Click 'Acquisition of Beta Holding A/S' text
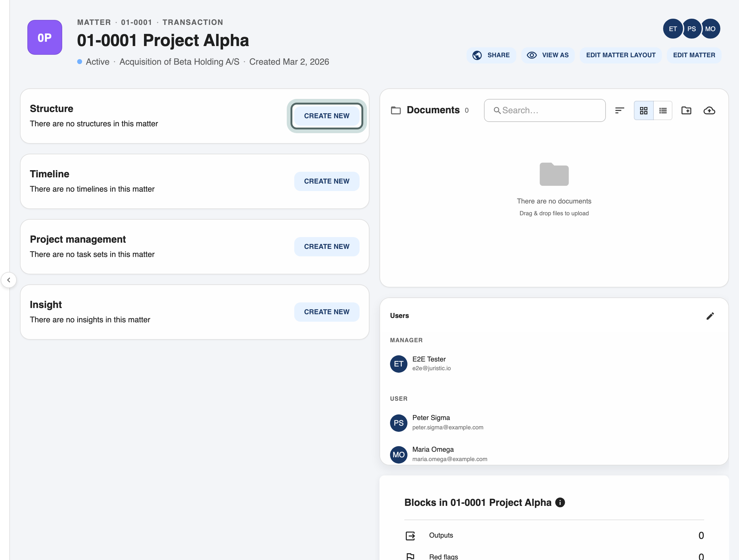This screenshot has height=560, width=739. click(179, 62)
